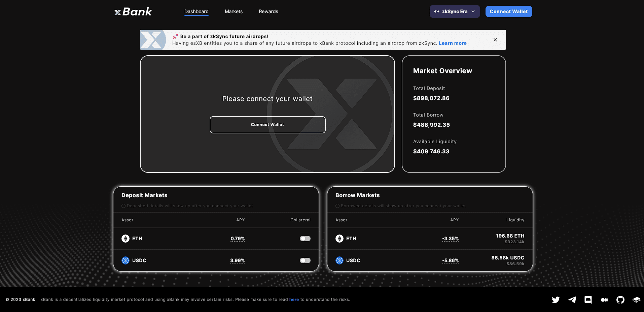This screenshot has width=644, height=312.
Task: Click the outlined Connect Wallet button in the main panel
Action: pos(267,125)
